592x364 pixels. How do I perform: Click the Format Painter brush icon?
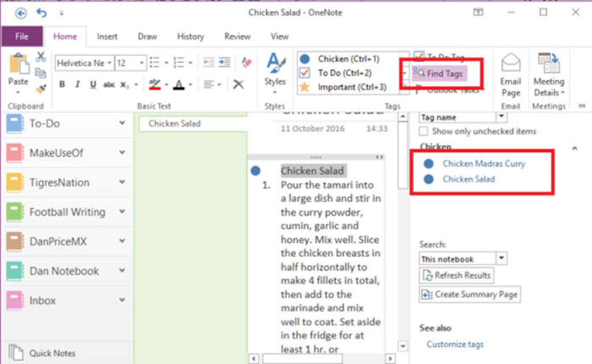[41, 89]
